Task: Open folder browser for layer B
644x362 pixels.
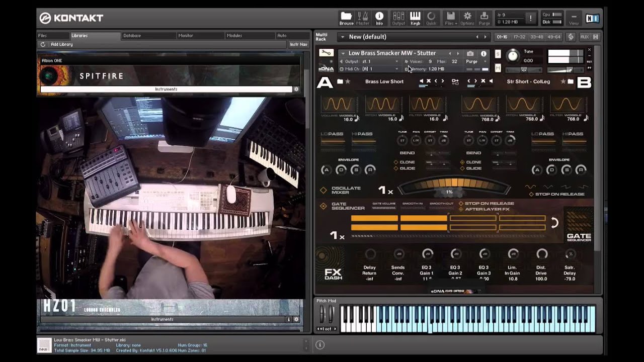Action: (x=571, y=81)
